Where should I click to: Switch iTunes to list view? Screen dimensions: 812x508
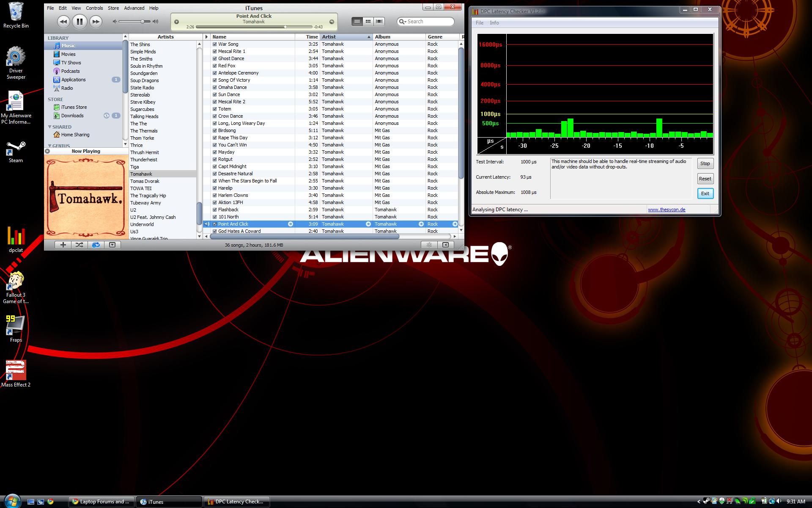357,22
